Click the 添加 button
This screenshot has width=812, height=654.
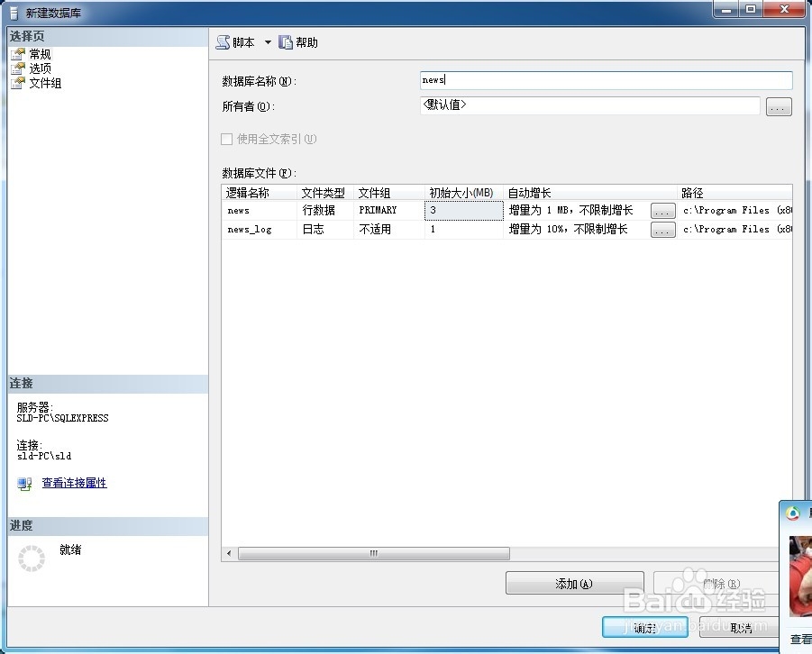click(x=574, y=583)
